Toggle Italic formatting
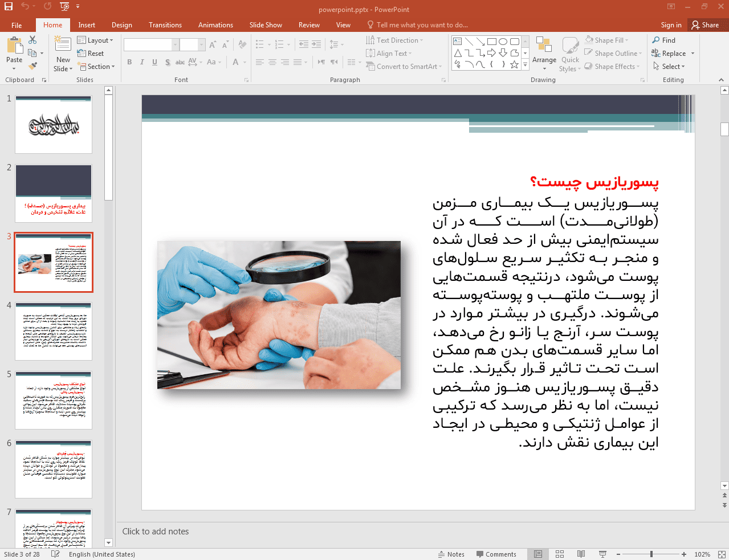The width and height of the screenshot is (729, 560). 142,62
